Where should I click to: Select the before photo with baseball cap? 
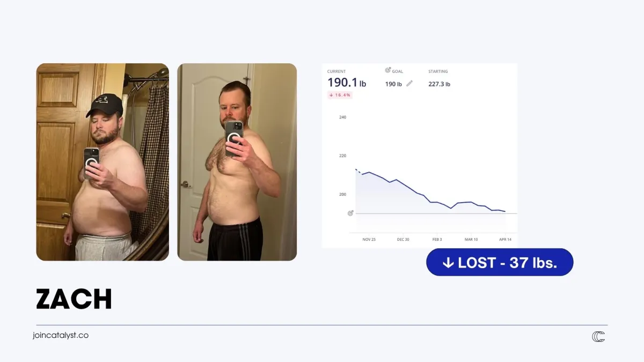point(103,162)
